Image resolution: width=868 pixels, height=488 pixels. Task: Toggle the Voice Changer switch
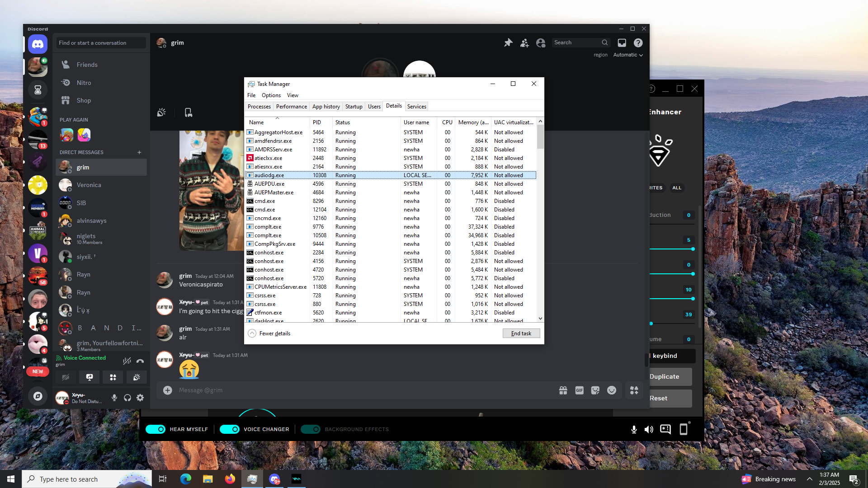point(230,429)
